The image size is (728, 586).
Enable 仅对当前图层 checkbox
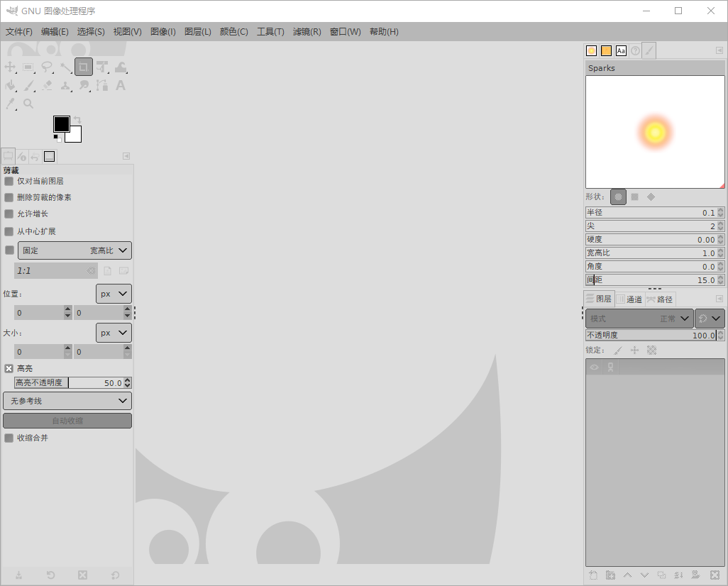pos(9,181)
